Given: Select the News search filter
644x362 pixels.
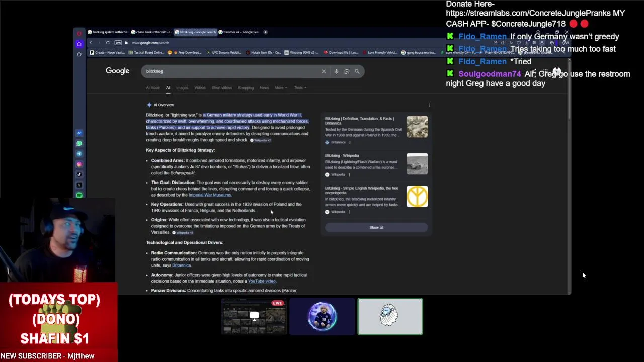Looking at the screenshot, I should 264,88.
